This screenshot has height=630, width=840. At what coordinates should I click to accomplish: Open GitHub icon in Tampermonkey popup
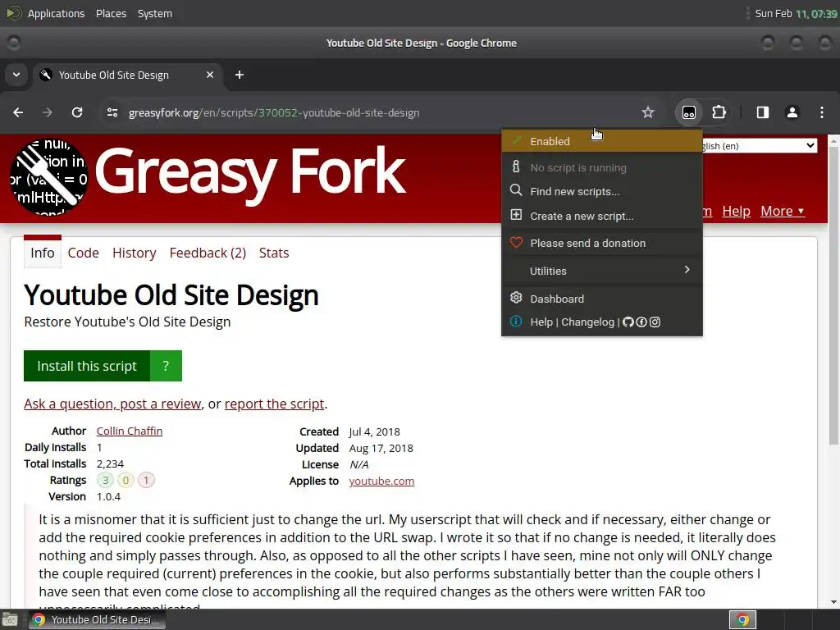pos(628,322)
